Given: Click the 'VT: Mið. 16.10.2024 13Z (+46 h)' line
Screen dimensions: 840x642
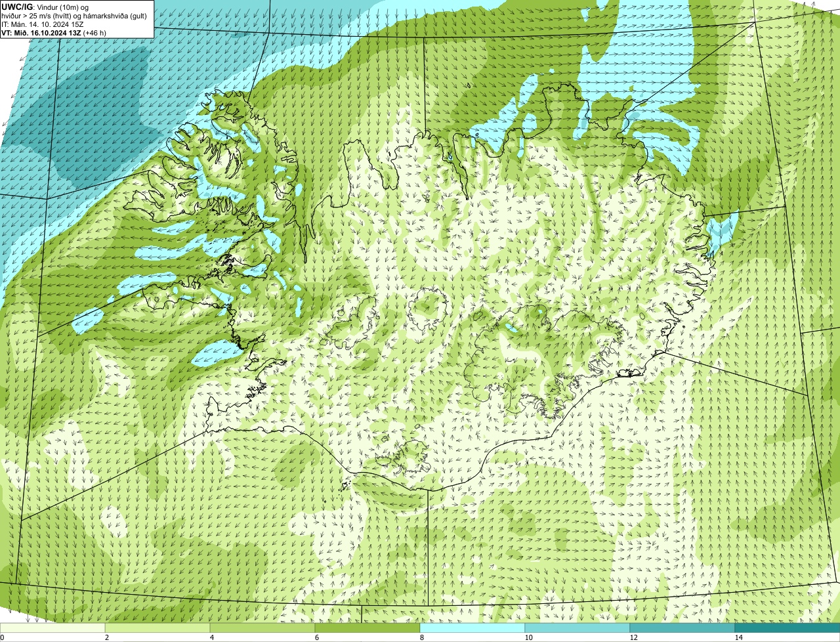Looking at the screenshot, I should point(54,33).
